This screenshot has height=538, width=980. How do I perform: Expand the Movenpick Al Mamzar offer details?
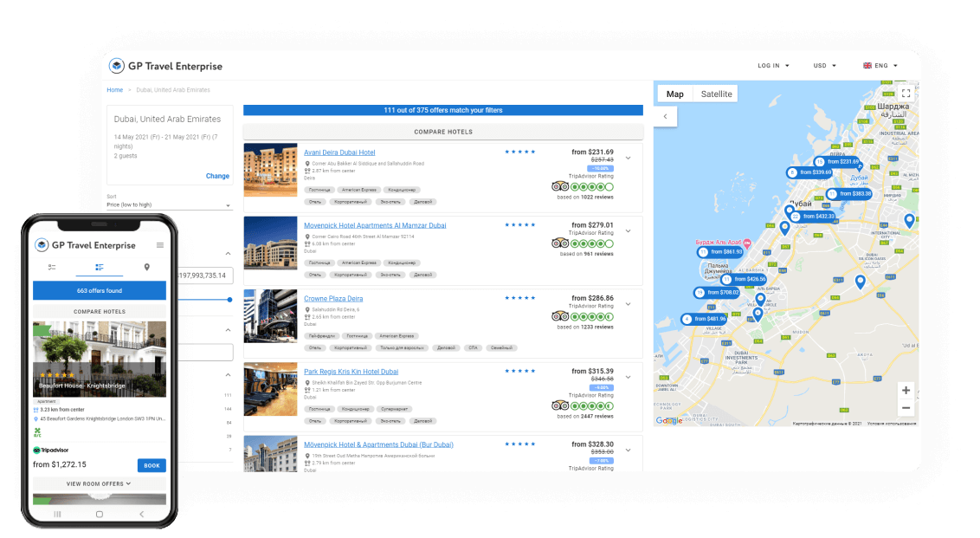(x=629, y=231)
